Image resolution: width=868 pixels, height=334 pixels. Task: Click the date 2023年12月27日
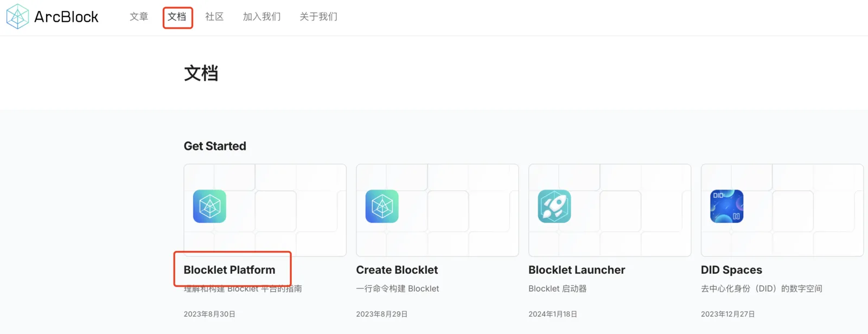(728, 314)
